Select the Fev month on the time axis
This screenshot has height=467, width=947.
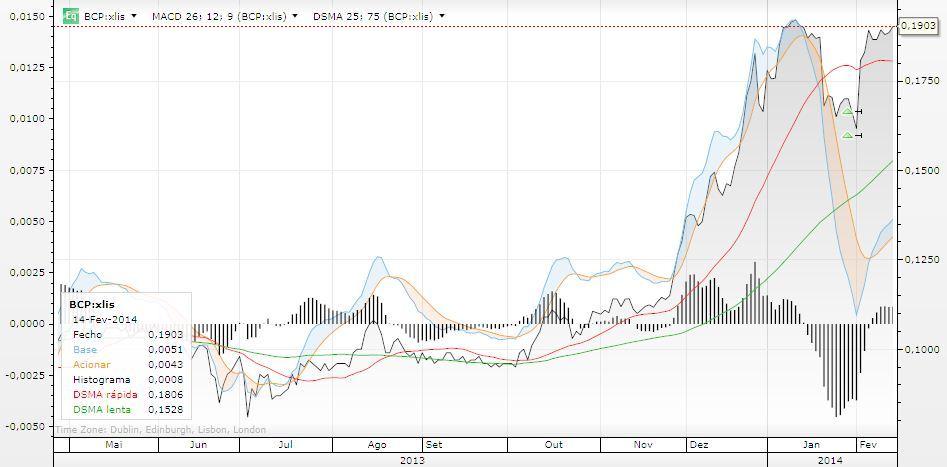click(x=868, y=445)
